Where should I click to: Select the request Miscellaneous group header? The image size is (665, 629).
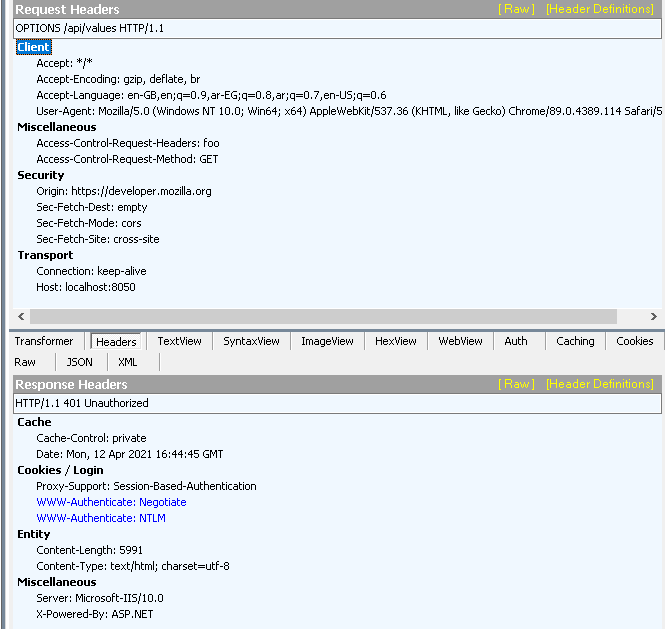[x=57, y=127]
